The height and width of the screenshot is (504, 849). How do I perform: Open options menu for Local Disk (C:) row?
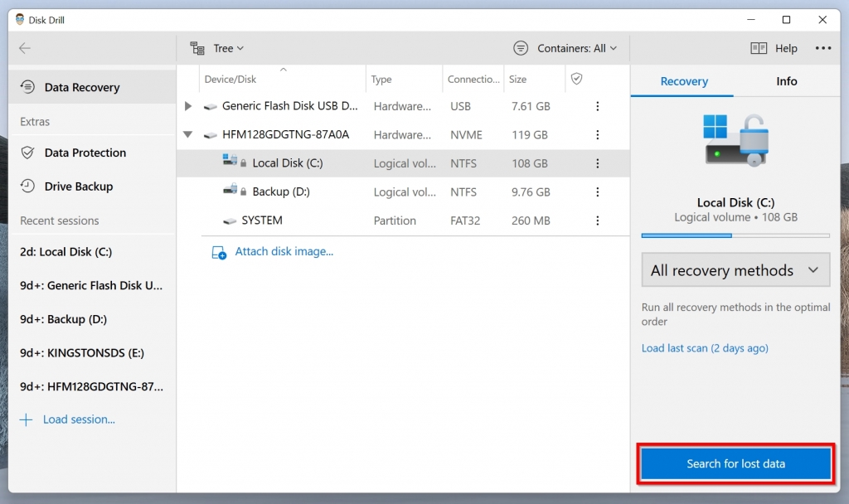(x=597, y=163)
